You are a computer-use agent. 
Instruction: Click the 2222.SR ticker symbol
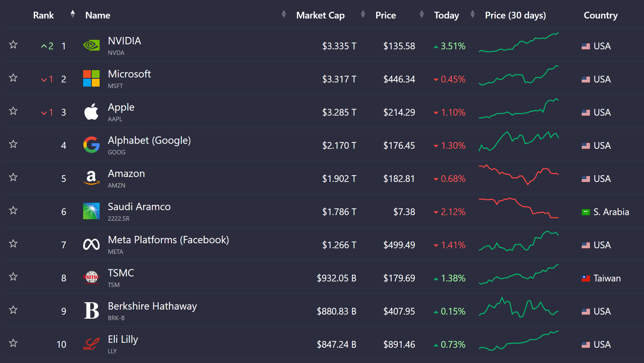click(x=119, y=219)
